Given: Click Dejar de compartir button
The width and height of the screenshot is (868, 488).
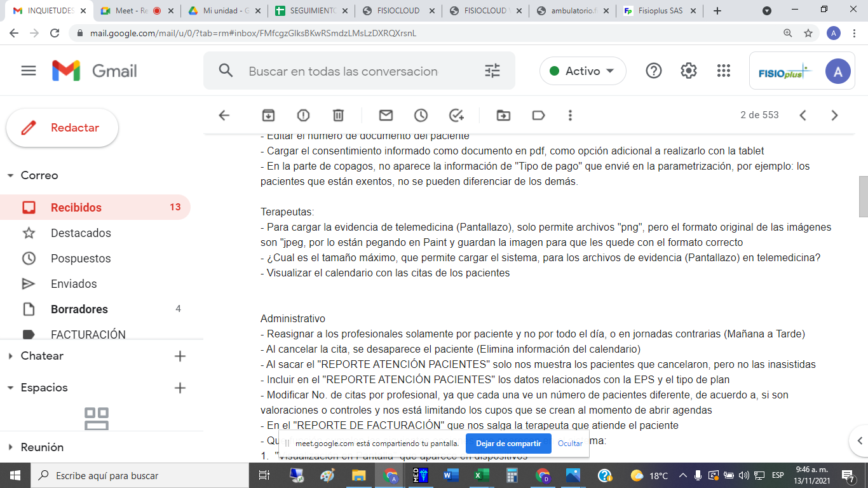Looking at the screenshot, I should pyautogui.click(x=508, y=444).
